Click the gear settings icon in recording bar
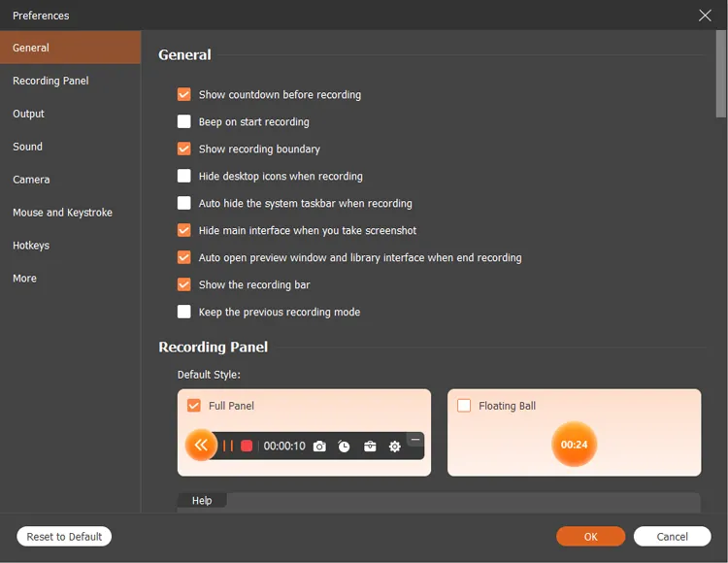The width and height of the screenshot is (728, 563). (394, 447)
